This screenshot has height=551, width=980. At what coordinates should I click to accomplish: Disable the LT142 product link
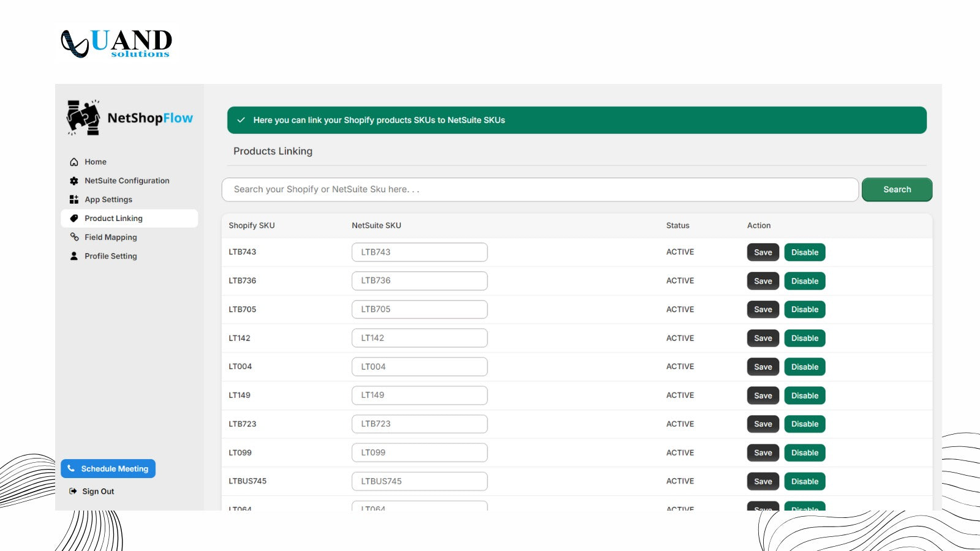click(804, 338)
